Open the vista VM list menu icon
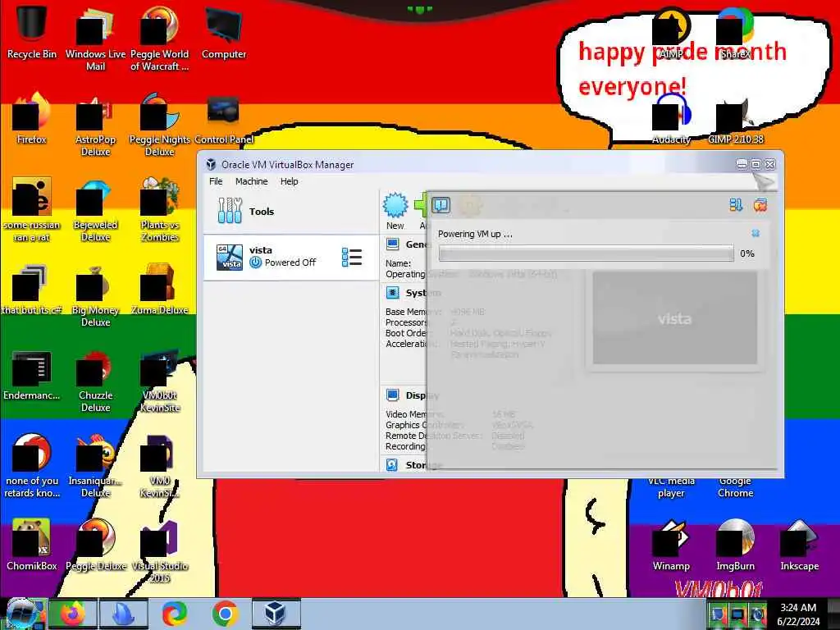Screen dimensions: 840x630 (x=352, y=257)
